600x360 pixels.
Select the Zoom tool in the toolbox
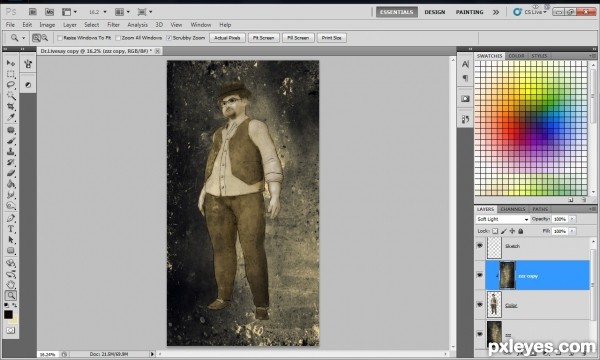[11, 295]
